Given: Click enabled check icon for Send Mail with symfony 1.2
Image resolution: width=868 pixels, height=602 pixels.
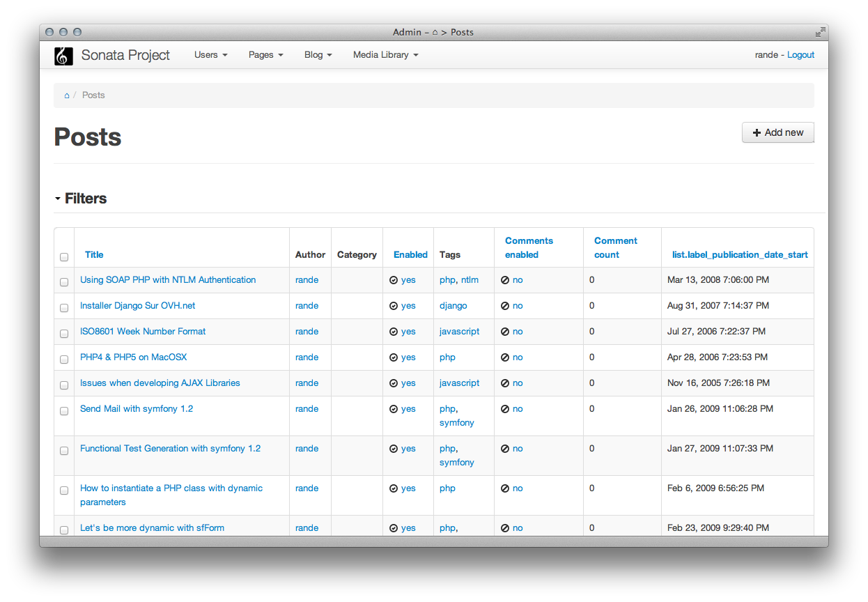Looking at the screenshot, I should (394, 409).
